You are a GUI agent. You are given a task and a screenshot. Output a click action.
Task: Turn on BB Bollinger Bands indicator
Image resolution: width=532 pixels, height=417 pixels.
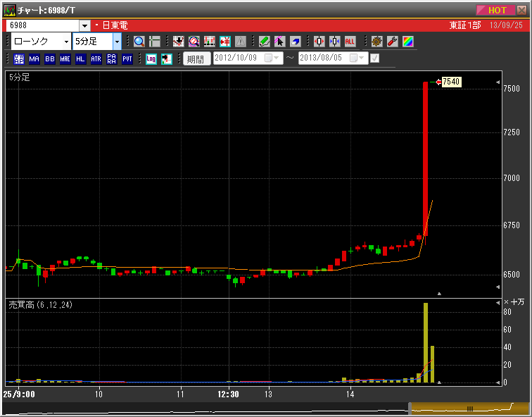click(x=49, y=59)
